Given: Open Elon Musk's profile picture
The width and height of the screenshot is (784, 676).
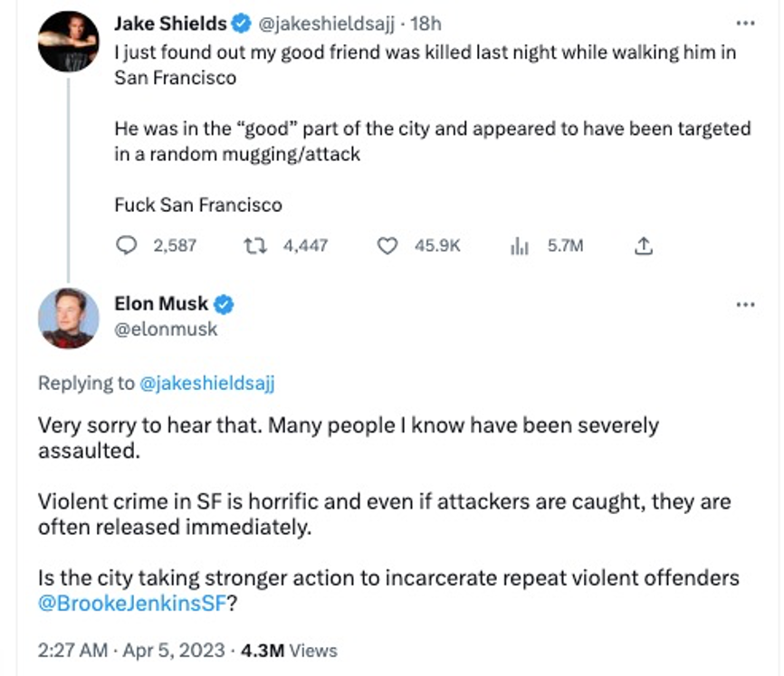Looking at the screenshot, I should [x=69, y=319].
